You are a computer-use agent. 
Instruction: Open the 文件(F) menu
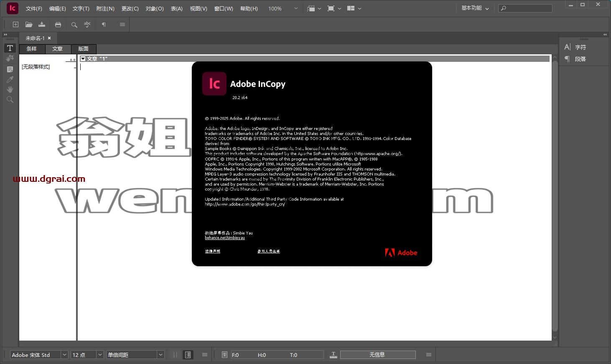34,8
